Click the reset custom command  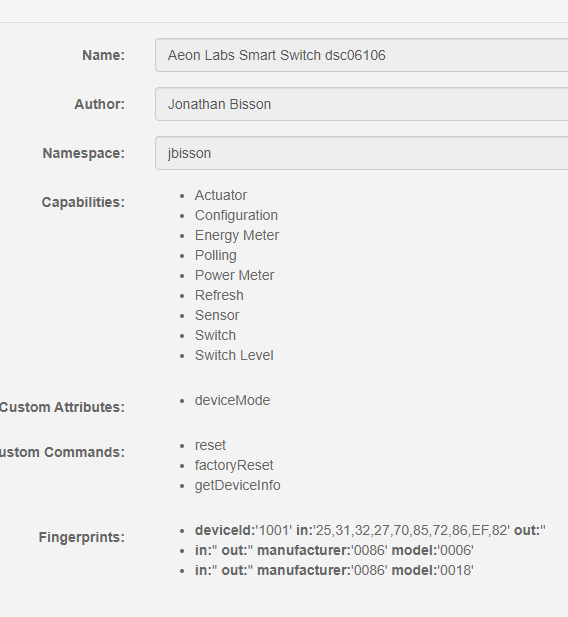point(210,445)
